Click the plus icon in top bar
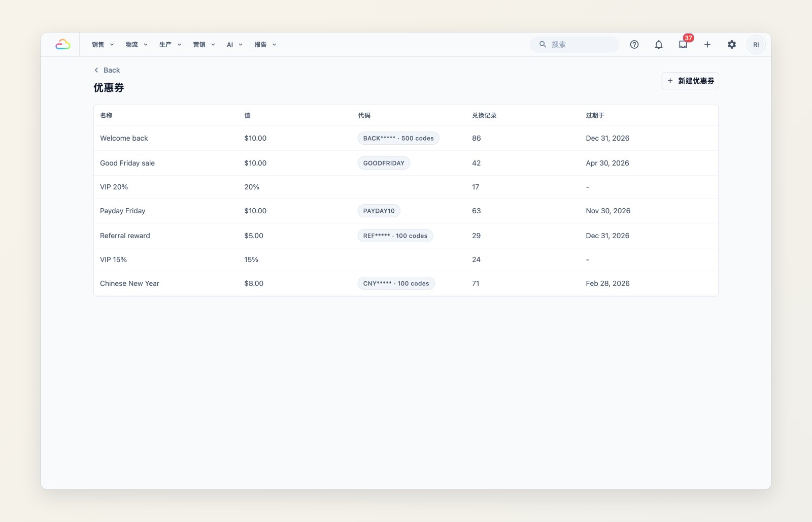This screenshot has width=812, height=522. [707, 45]
